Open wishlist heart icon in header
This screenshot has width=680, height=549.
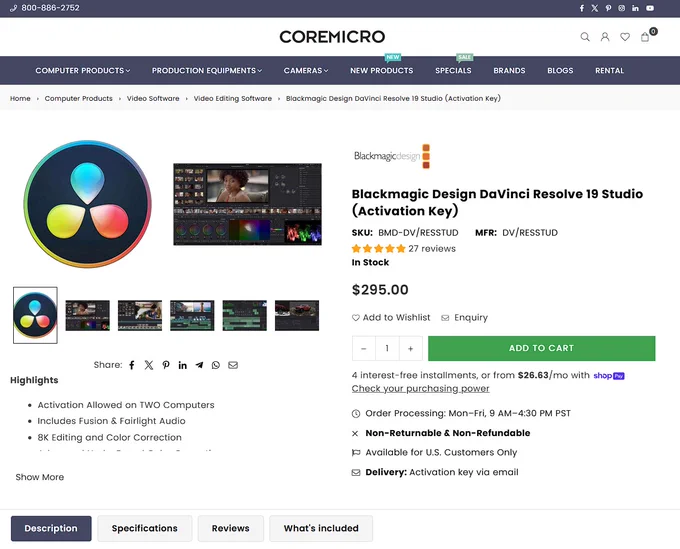[625, 37]
